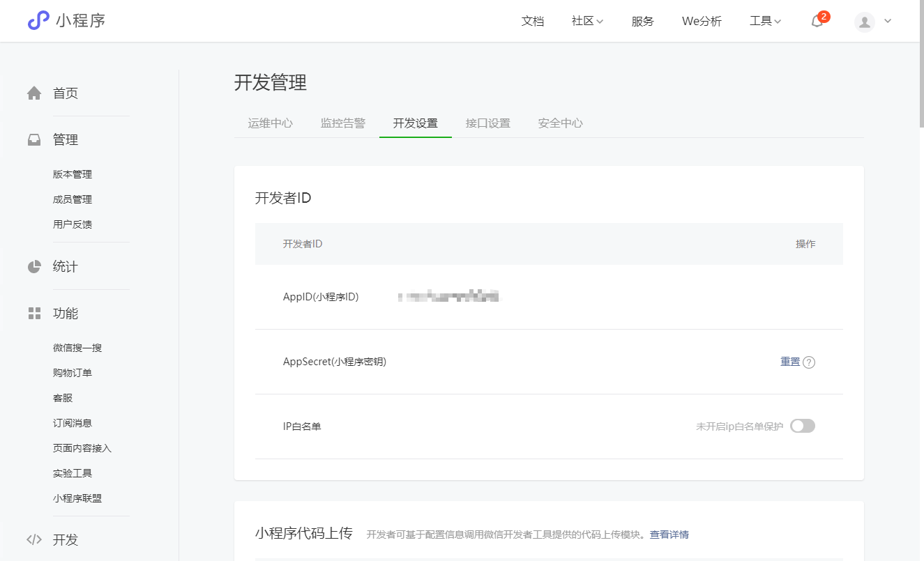Click the user avatar icon
The width and height of the screenshot is (924, 561).
(865, 22)
